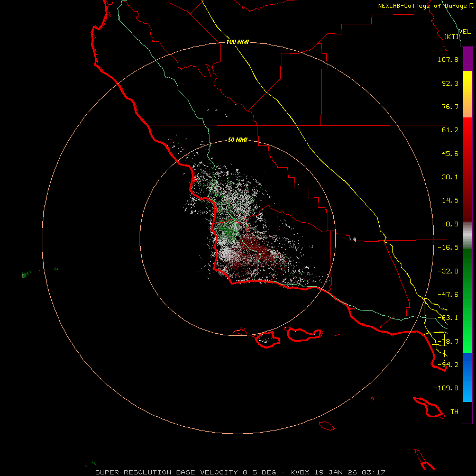Click the -109.8 velocity scale value
The width and height of the screenshot is (476, 476).
(x=446, y=388)
